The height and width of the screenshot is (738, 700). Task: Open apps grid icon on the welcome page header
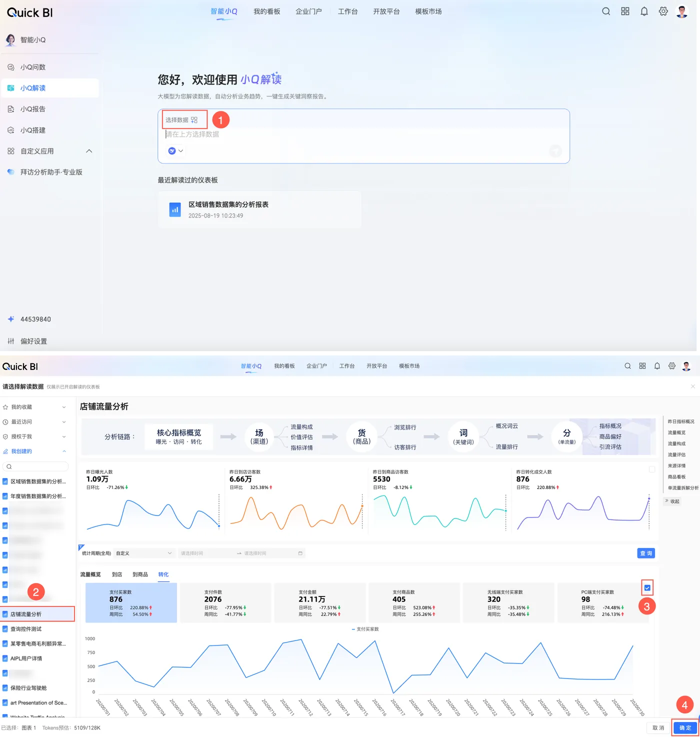point(625,11)
